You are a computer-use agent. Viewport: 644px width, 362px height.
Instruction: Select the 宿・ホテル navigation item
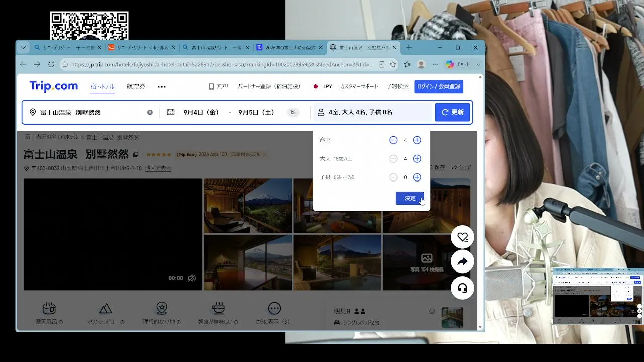(102, 86)
